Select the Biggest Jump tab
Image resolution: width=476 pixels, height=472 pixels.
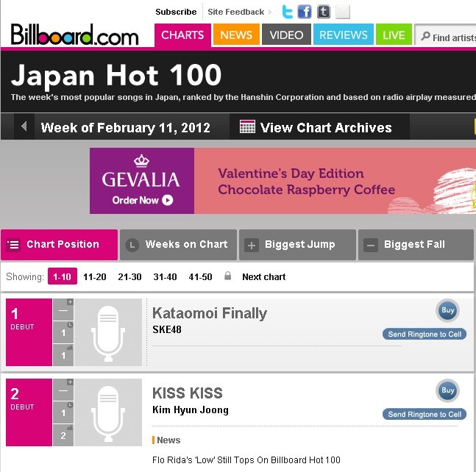pyautogui.click(x=297, y=245)
